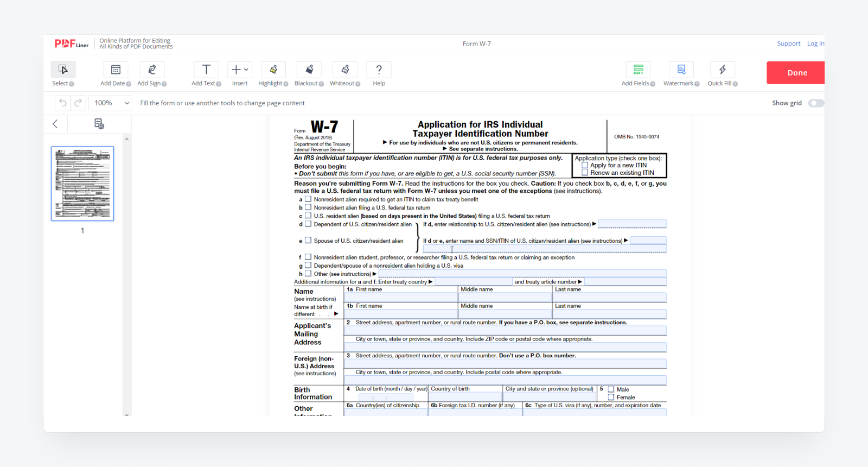Check box e Spouse of U.S. citizen
The image size is (868, 467).
point(308,241)
